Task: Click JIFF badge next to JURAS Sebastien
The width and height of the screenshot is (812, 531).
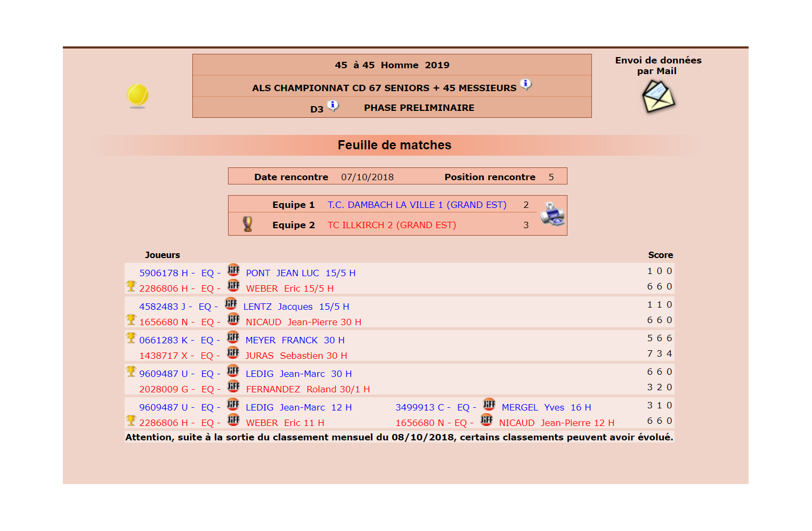Action: click(x=233, y=352)
